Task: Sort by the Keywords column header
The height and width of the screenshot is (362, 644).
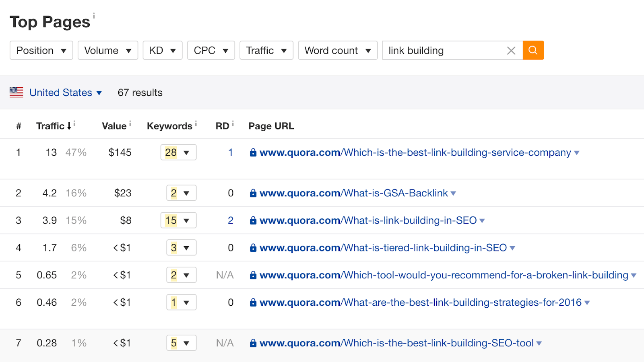Action: pyautogui.click(x=169, y=126)
